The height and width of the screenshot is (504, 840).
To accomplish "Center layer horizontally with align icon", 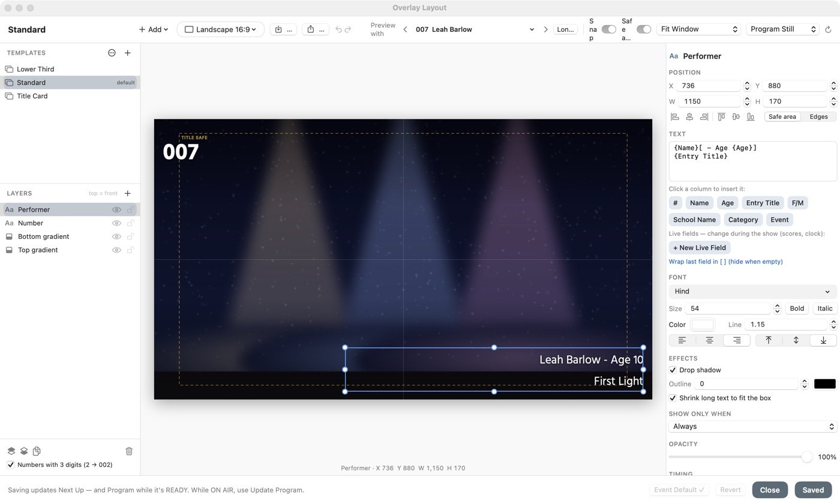I will (689, 117).
